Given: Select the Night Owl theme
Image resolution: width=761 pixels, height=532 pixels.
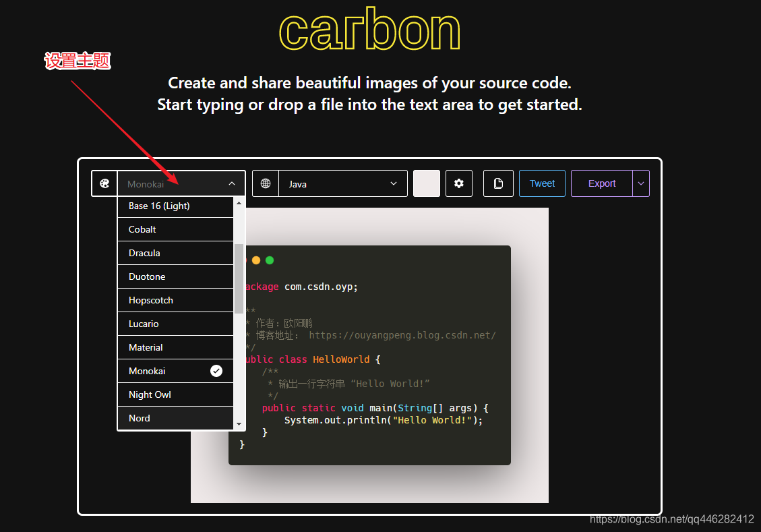Looking at the screenshot, I should (176, 394).
